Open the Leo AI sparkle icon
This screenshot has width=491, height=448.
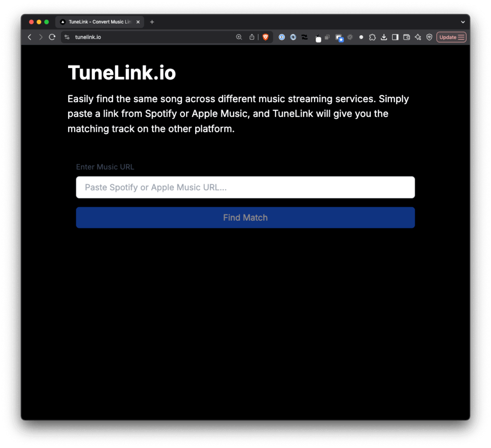coord(418,37)
